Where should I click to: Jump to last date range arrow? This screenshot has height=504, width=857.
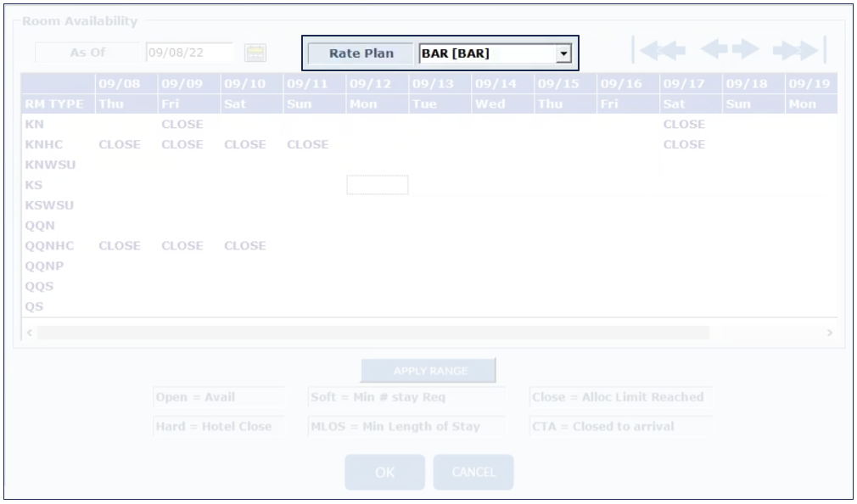[797, 51]
